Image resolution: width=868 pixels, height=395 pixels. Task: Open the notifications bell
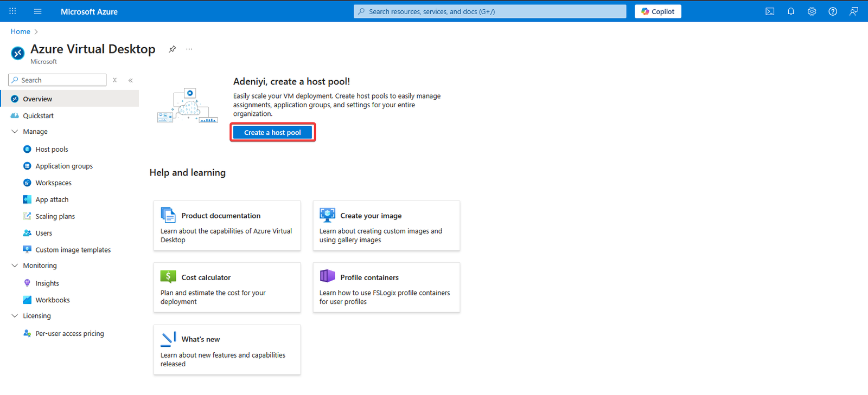click(791, 11)
